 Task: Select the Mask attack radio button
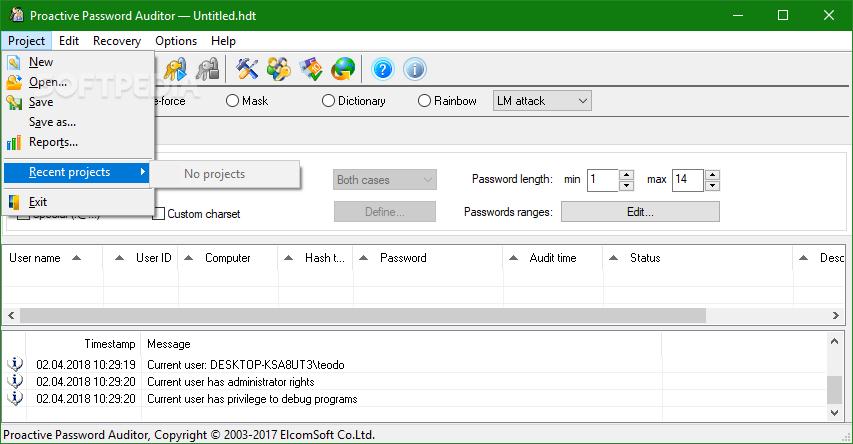click(x=232, y=101)
